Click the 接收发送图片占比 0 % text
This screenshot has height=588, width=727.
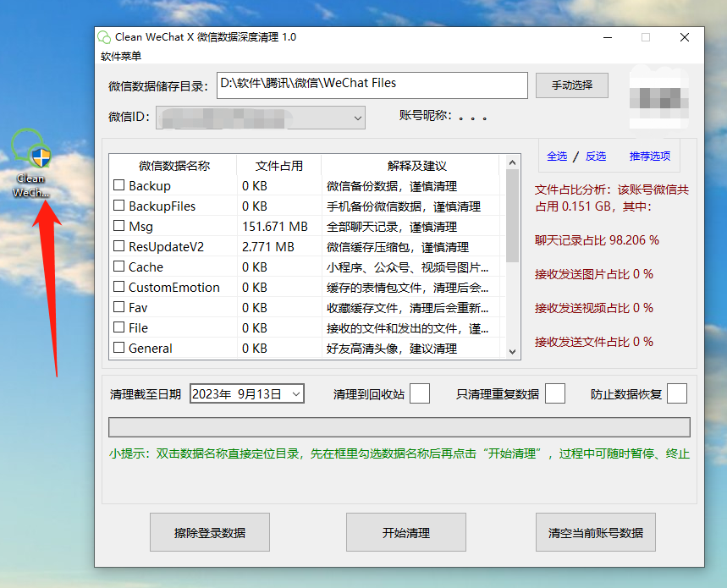(x=594, y=274)
